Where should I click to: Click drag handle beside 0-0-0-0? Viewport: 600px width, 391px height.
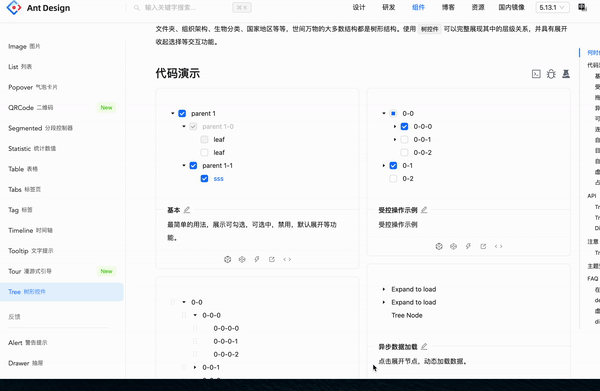[195, 328]
